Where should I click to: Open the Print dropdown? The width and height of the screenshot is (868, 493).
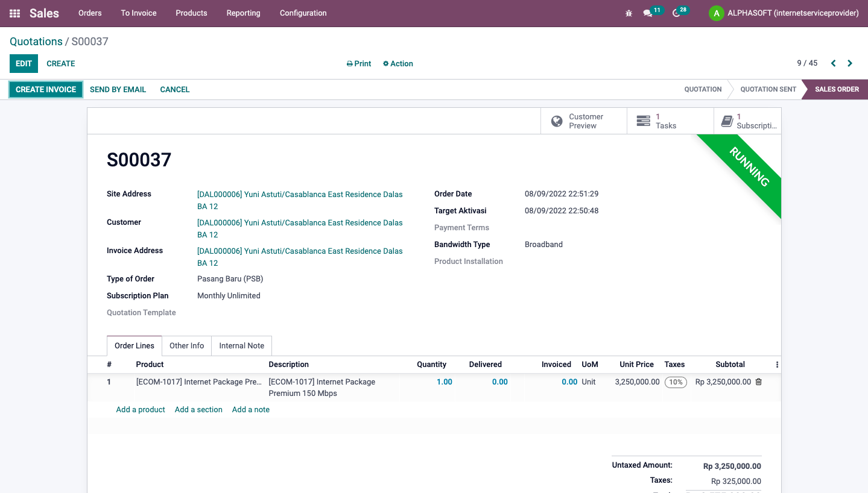pos(359,64)
